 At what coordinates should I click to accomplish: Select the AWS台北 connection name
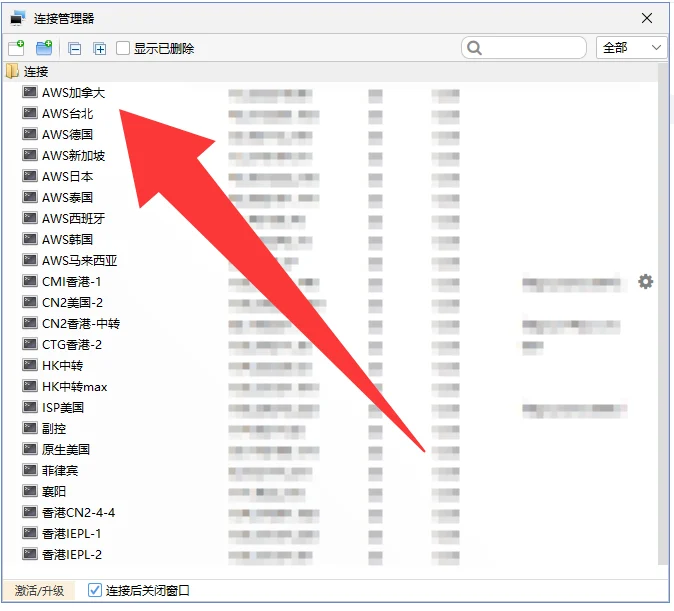(x=67, y=114)
